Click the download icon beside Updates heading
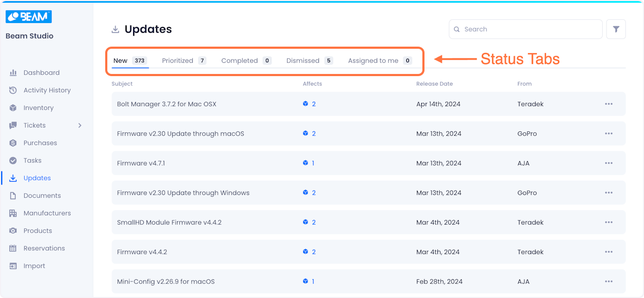The width and height of the screenshot is (644, 298). click(x=115, y=29)
